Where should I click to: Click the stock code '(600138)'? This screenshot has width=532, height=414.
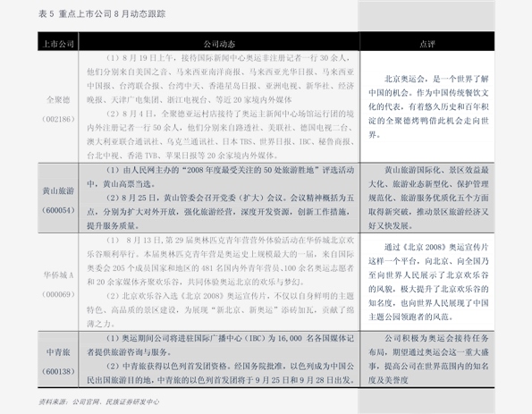tap(58, 372)
